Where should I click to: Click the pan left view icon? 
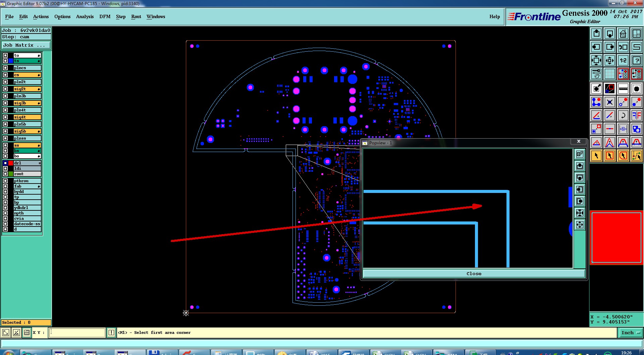[596, 47]
